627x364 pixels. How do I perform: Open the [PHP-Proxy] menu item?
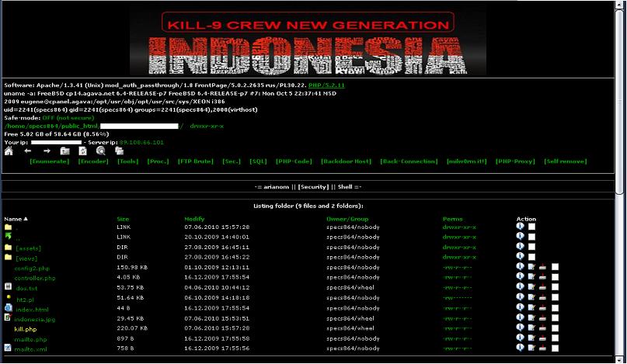(x=515, y=161)
